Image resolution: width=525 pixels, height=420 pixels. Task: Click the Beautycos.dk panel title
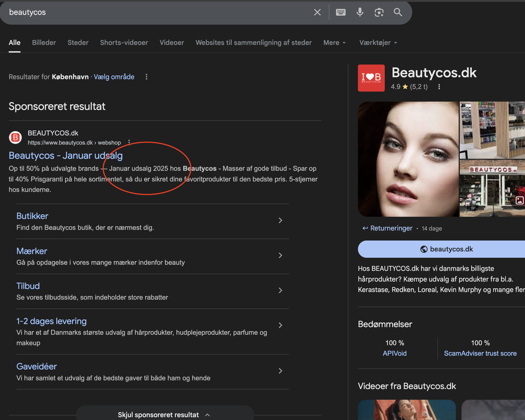[434, 73]
